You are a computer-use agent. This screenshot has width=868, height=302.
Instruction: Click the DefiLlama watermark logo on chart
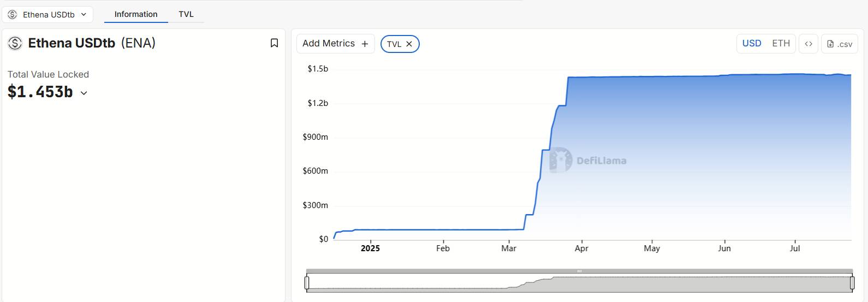(x=561, y=160)
